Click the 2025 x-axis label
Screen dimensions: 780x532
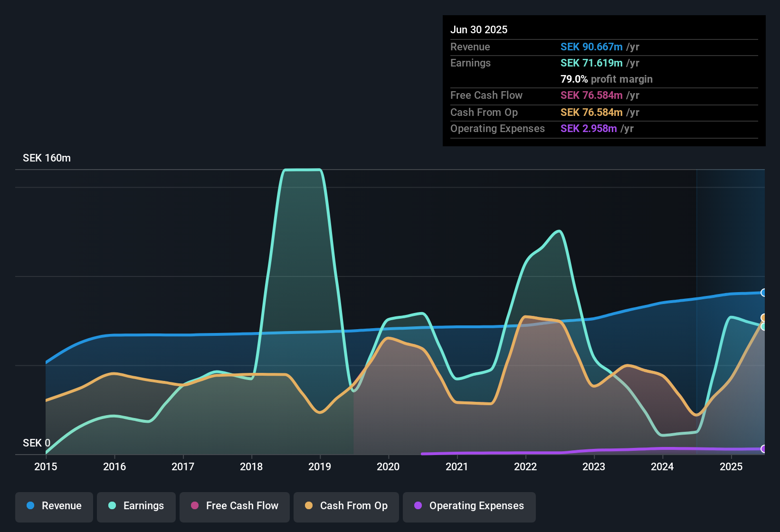pyautogui.click(x=731, y=467)
